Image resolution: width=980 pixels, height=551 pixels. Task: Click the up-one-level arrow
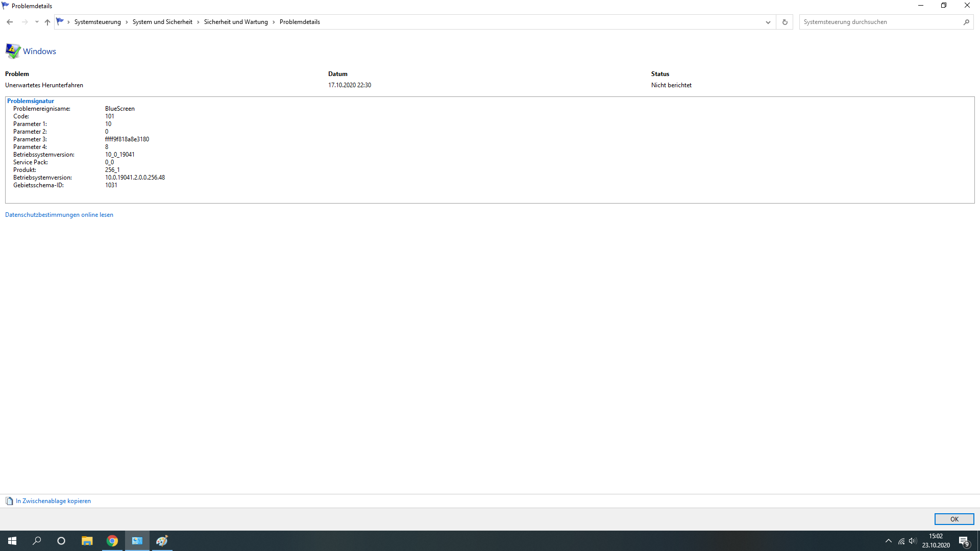pos(47,22)
